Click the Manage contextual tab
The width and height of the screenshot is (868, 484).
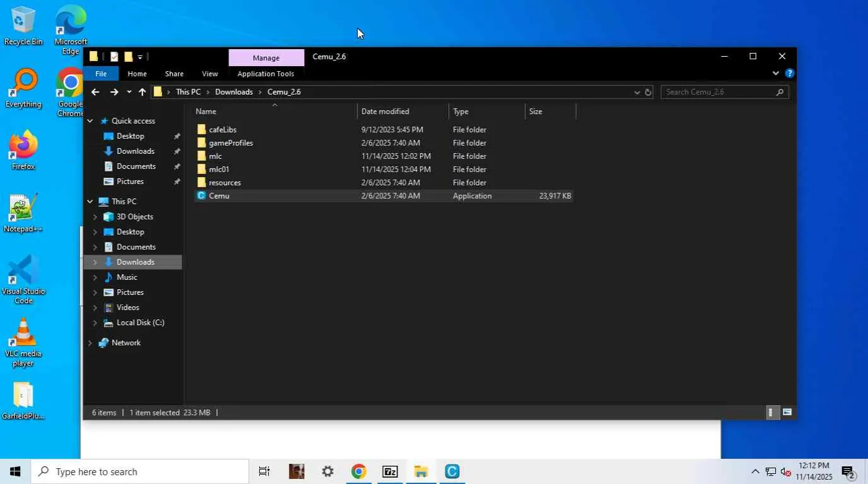(x=266, y=57)
